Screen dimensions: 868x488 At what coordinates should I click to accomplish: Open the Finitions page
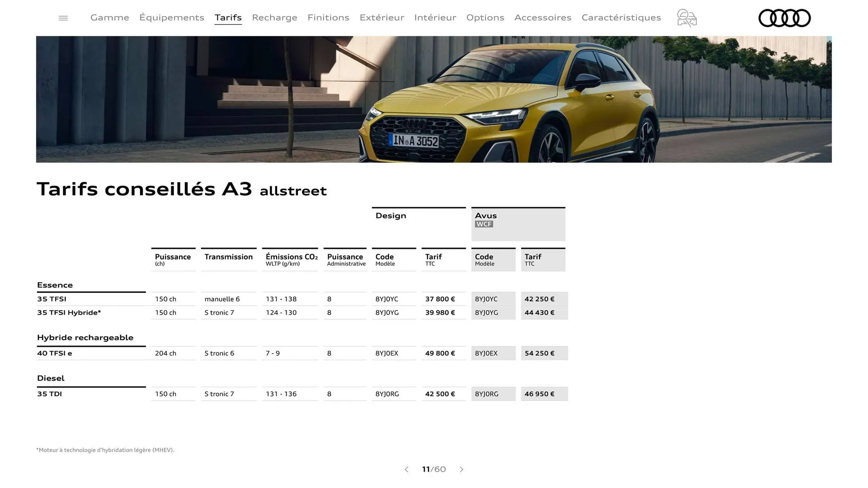pos(328,17)
